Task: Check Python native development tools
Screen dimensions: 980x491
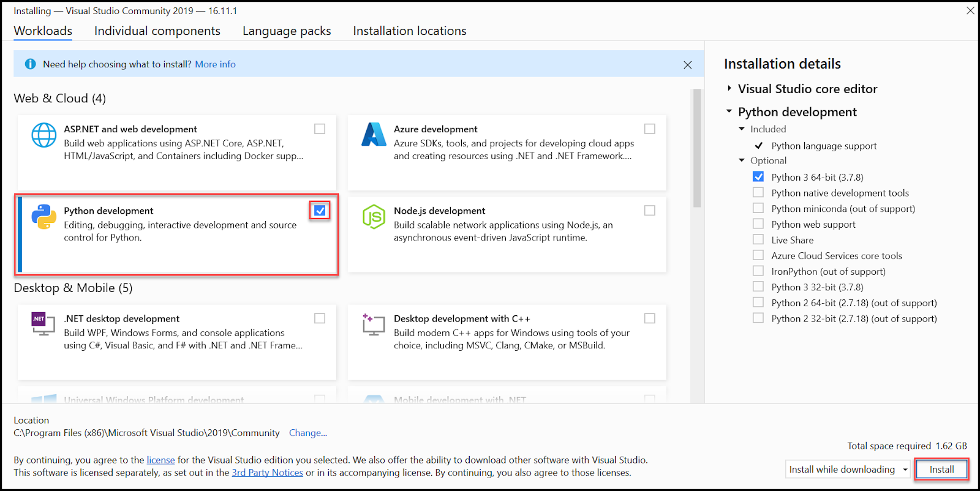Action: (758, 192)
